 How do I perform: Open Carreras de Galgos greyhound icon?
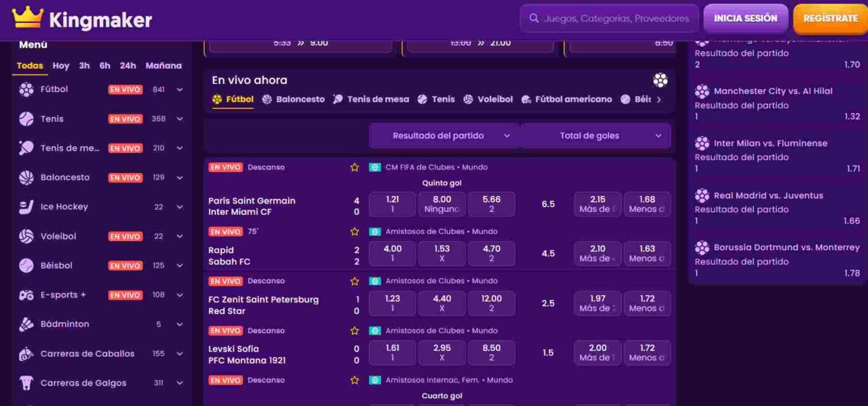click(27, 383)
